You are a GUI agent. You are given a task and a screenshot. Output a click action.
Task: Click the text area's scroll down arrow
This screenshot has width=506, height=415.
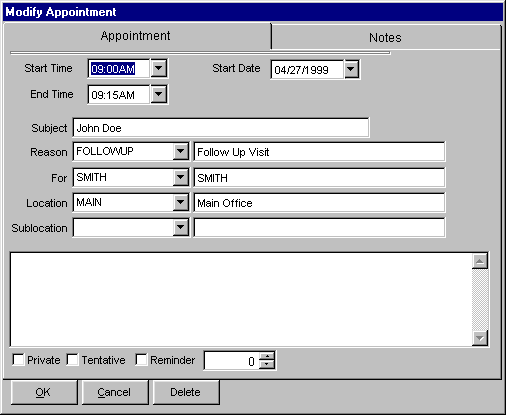(x=480, y=338)
